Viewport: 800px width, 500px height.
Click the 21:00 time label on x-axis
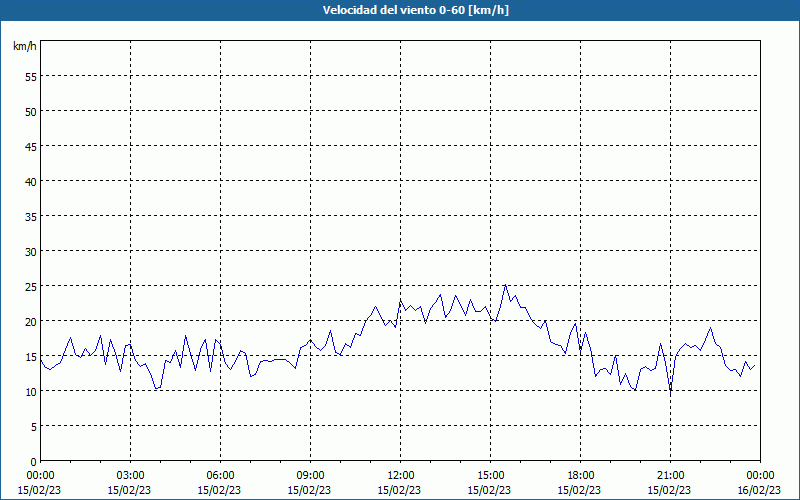(x=670, y=476)
